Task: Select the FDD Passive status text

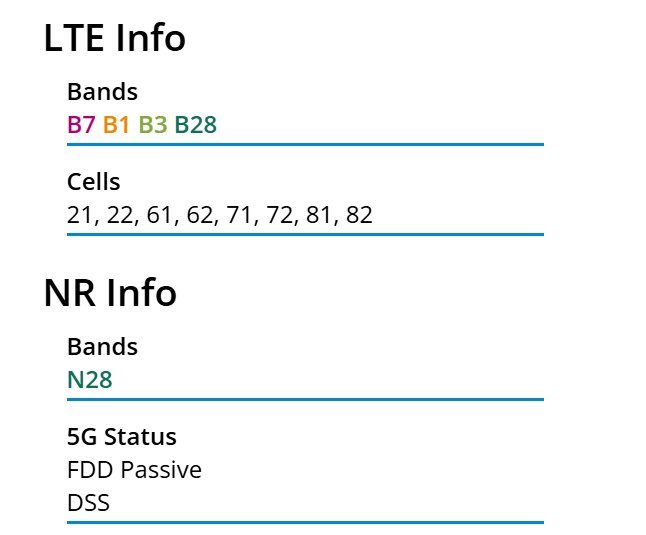Action: tap(134, 470)
